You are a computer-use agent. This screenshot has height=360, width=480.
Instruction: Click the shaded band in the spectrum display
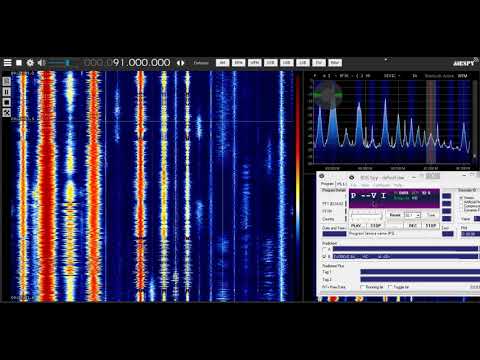coord(431,122)
